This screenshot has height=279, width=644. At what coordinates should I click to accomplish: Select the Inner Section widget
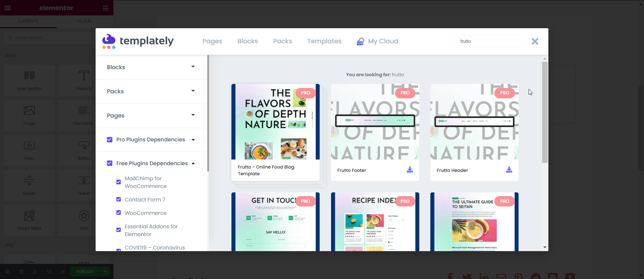tap(29, 81)
